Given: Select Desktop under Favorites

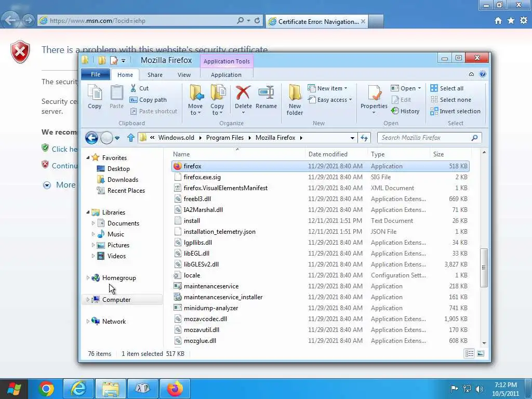Looking at the screenshot, I should pos(113,169).
